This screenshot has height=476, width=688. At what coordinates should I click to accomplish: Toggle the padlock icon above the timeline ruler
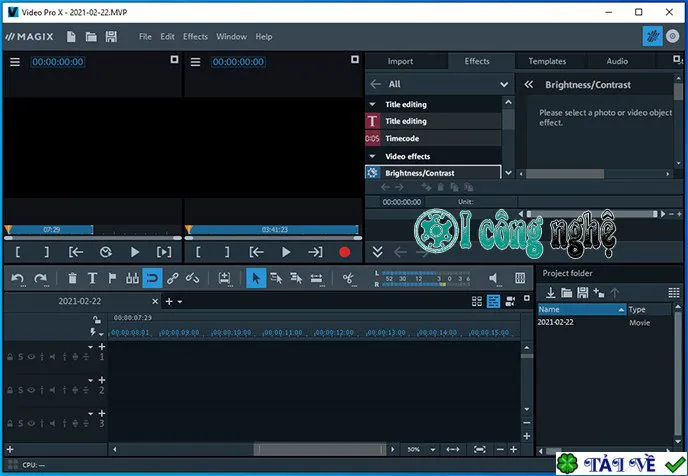pos(97,319)
